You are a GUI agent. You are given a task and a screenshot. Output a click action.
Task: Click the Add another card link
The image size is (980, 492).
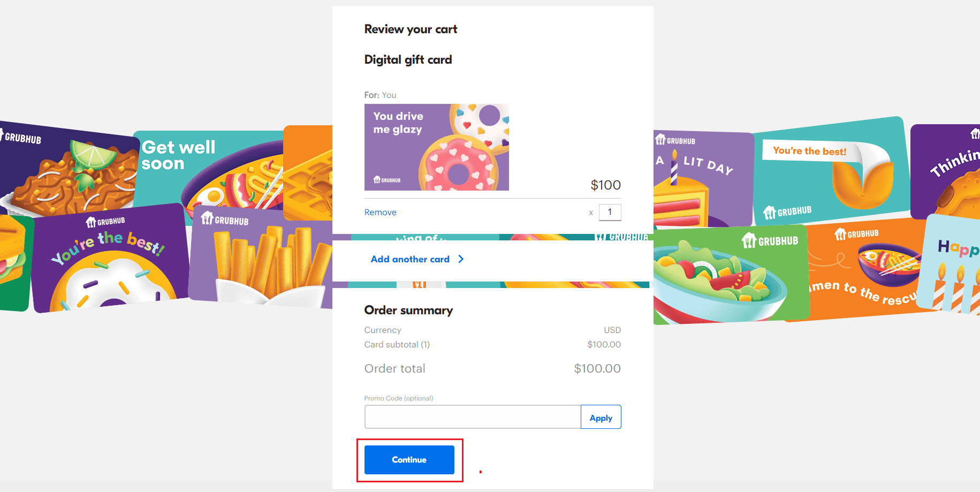410,259
